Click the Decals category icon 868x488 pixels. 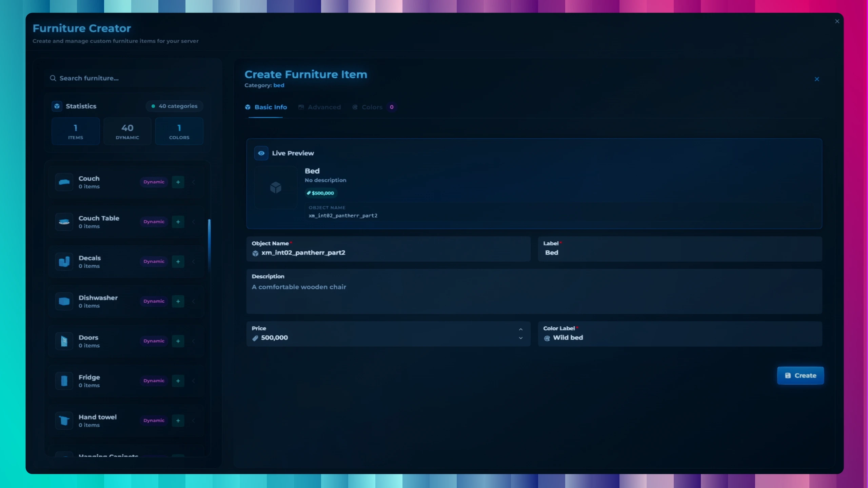click(x=64, y=261)
